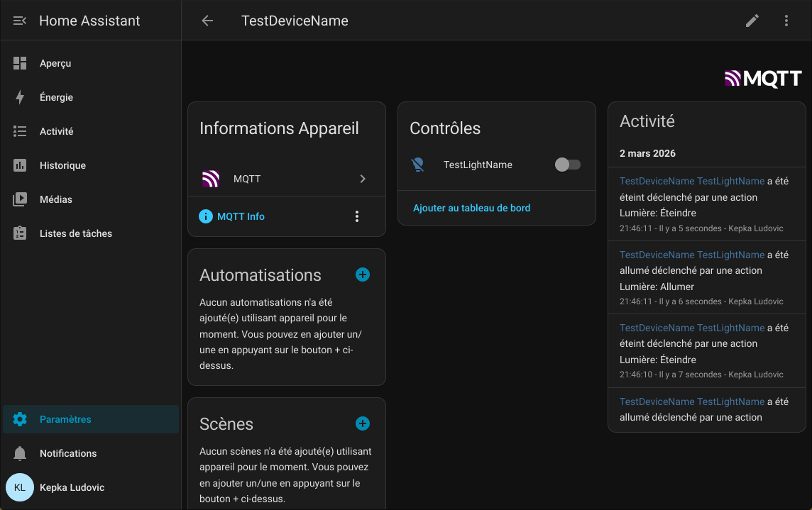Click the MQTT Info link
This screenshot has width=812, height=510.
[x=241, y=216]
